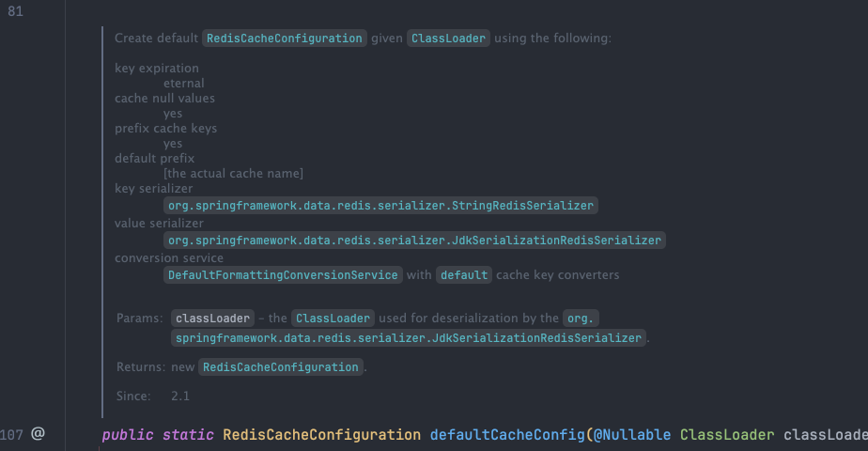The height and width of the screenshot is (451, 868).
Task: Click the ClassLoader parameter type in the signature
Action: [727, 435]
